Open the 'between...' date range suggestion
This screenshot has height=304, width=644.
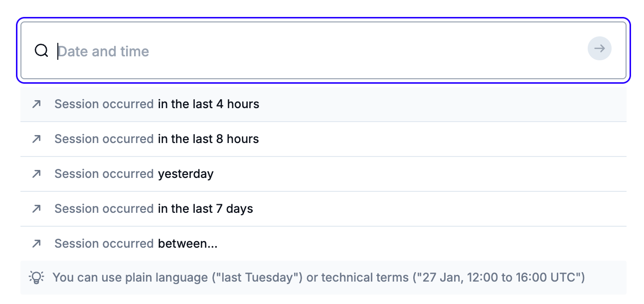pos(187,244)
